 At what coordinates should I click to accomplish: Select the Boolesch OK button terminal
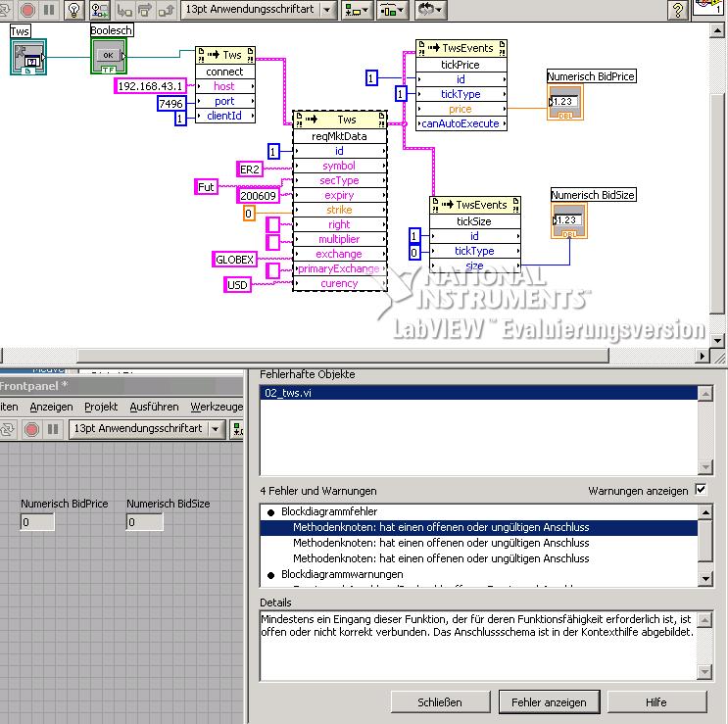click(x=109, y=56)
